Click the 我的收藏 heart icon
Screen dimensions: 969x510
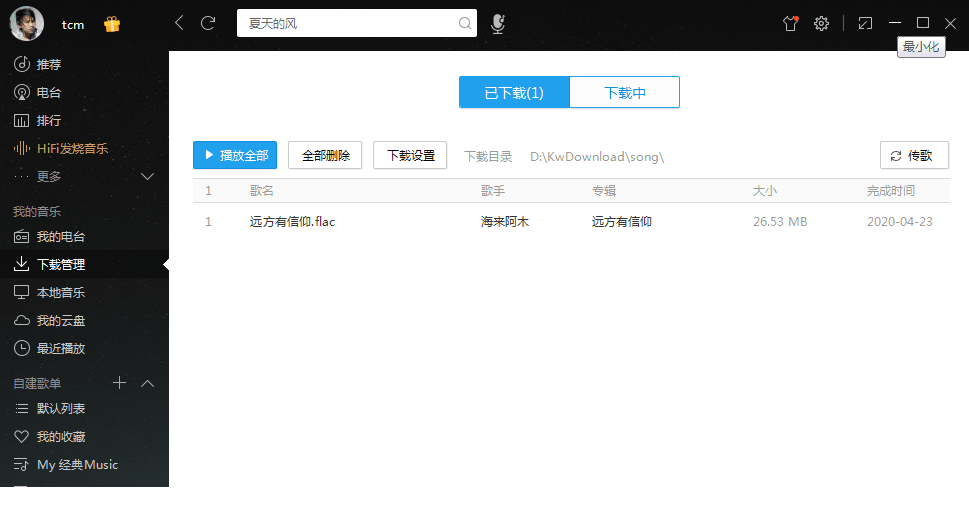[22, 436]
